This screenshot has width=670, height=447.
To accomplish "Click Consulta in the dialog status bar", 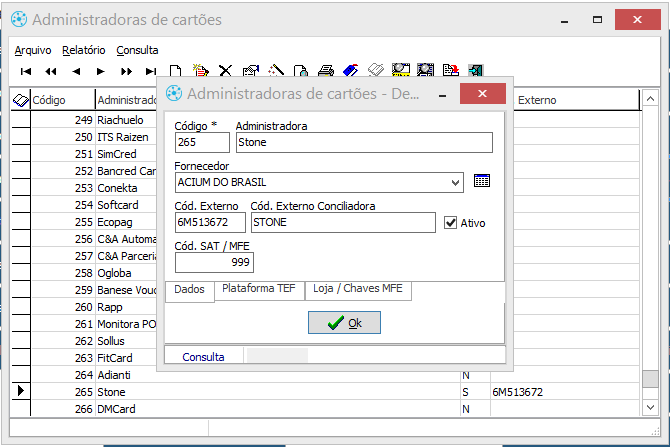I will pyautogui.click(x=203, y=357).
